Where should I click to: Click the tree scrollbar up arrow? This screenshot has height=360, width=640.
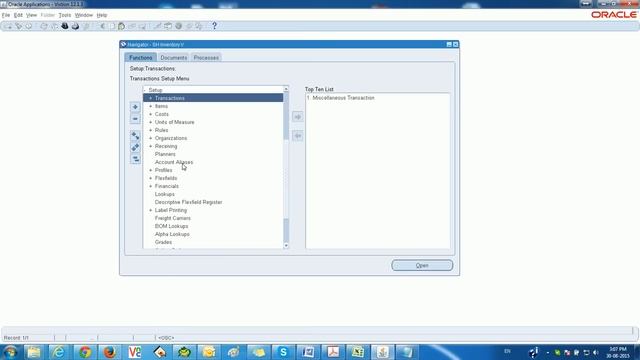coord(286,89)
